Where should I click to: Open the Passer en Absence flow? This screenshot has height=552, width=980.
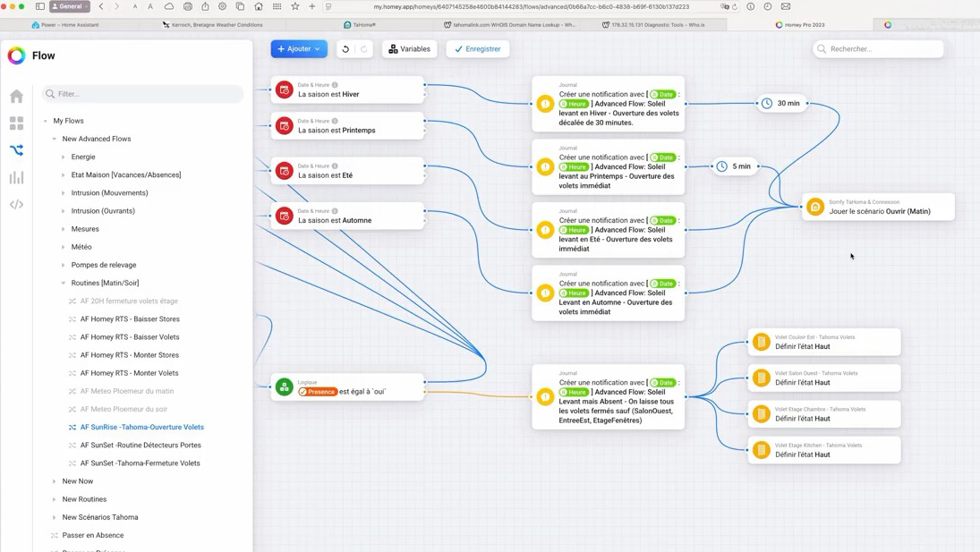click(x=93, y=535)
